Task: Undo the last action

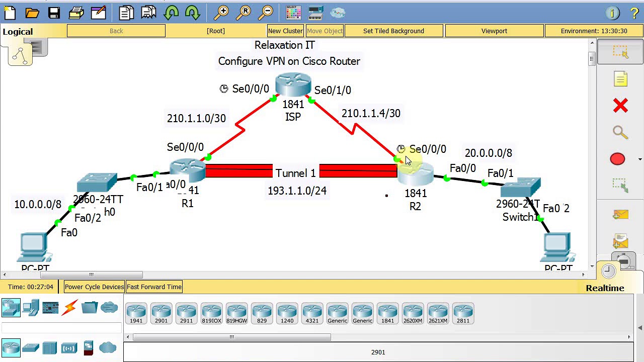Action: point(171,13)
